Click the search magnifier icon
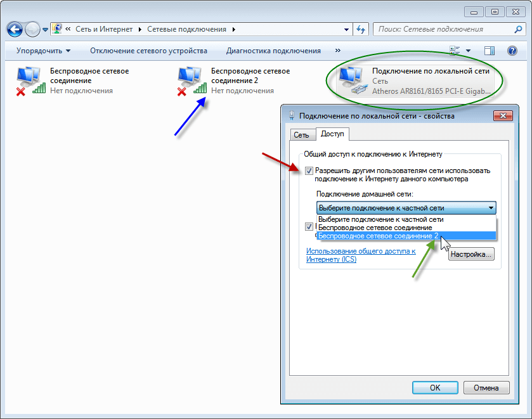 click(518, 30)
